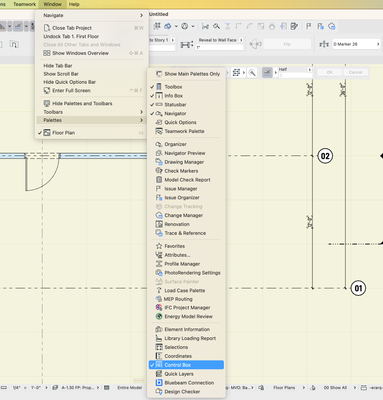The image size is (383, 400).
Task: Open the Coordinates palette
Action: point(186,356)
